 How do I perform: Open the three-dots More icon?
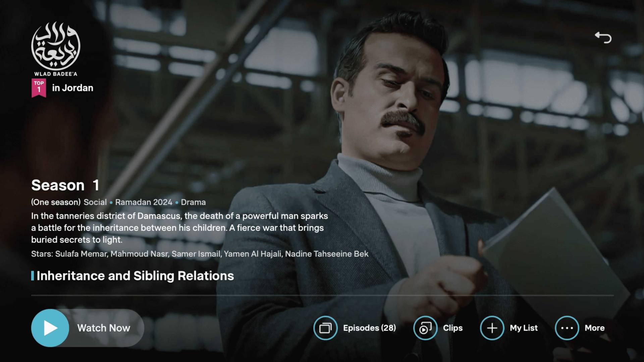click(x=567, y=328)
